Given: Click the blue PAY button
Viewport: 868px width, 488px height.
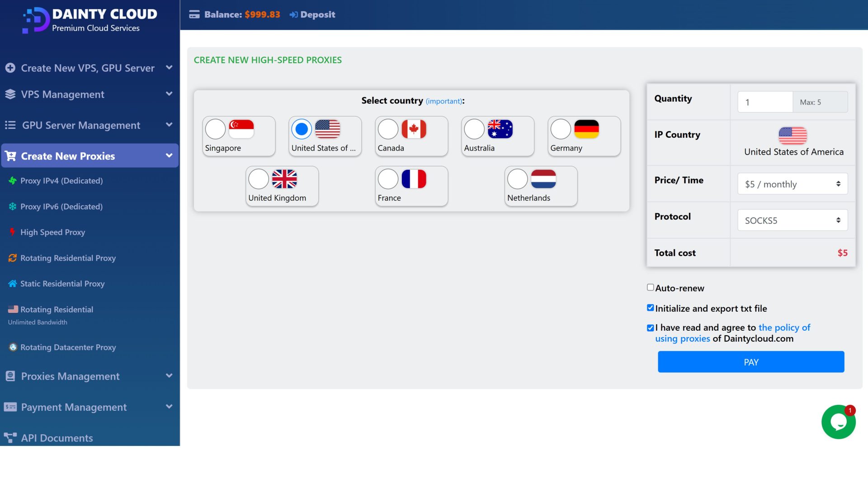Looking at the screenshot, I should pyautogui.click(x=751, y=362).
